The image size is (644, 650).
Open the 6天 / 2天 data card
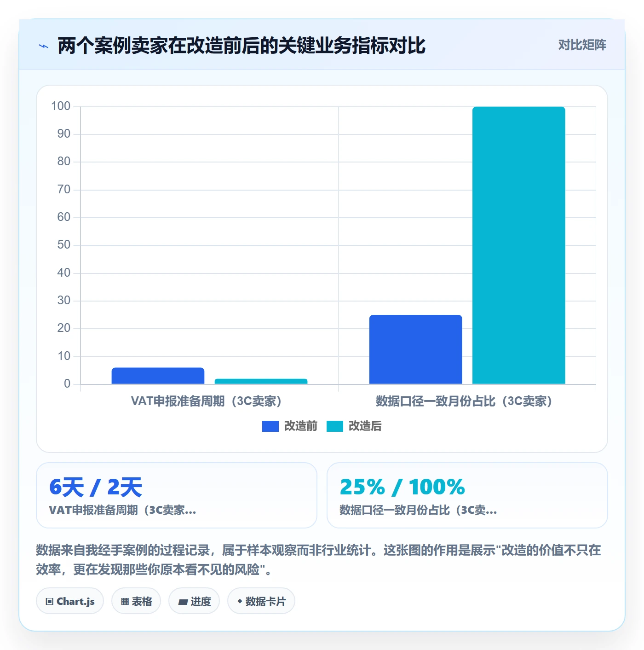[x=177, y=495]
